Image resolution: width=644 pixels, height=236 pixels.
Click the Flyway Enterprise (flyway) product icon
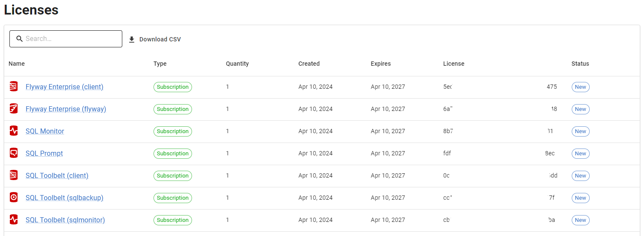pos(14,109)
